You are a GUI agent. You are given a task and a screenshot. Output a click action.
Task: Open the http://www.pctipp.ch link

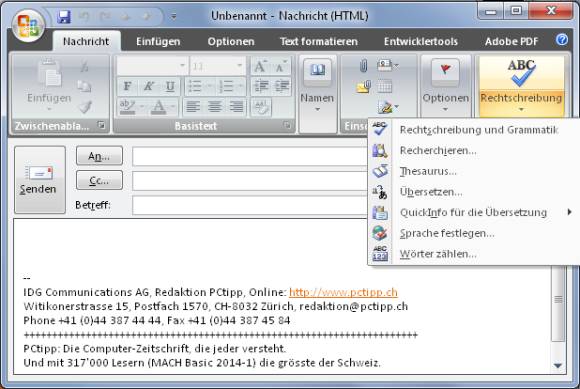coord(343,292)
